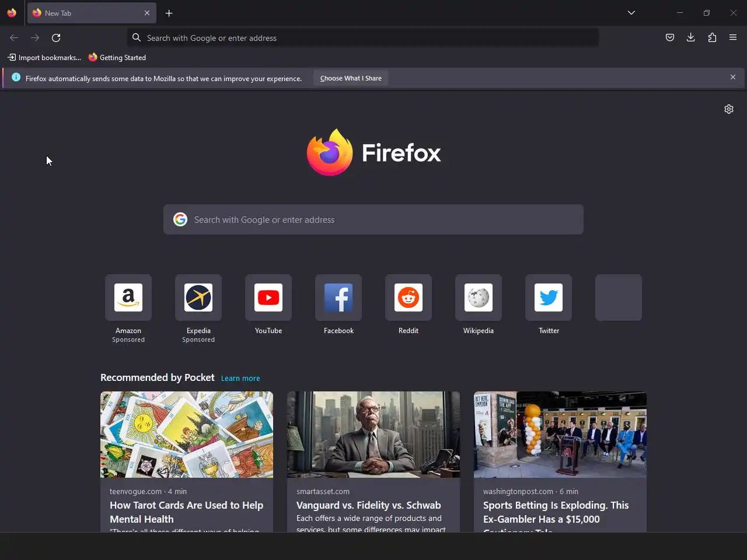Select the New Tab tab

coord(92,13)
